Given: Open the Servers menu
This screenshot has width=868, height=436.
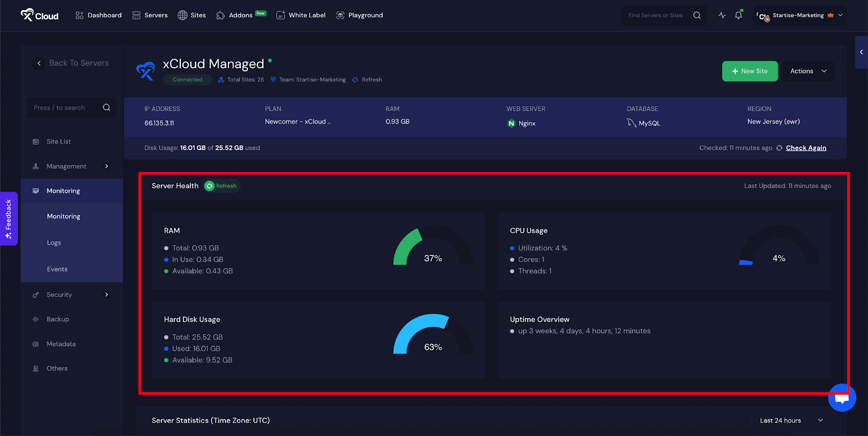Looking at the screenshot, I should [x=150, y=15].
